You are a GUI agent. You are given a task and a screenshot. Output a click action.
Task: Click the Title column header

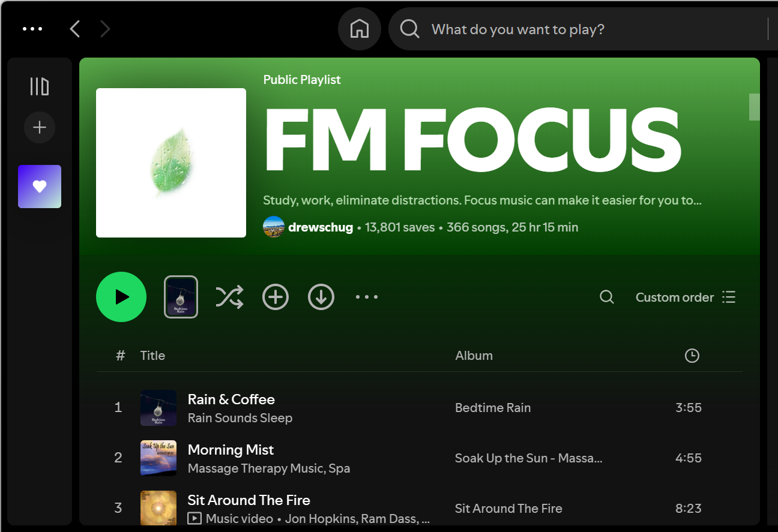(152, 356)
